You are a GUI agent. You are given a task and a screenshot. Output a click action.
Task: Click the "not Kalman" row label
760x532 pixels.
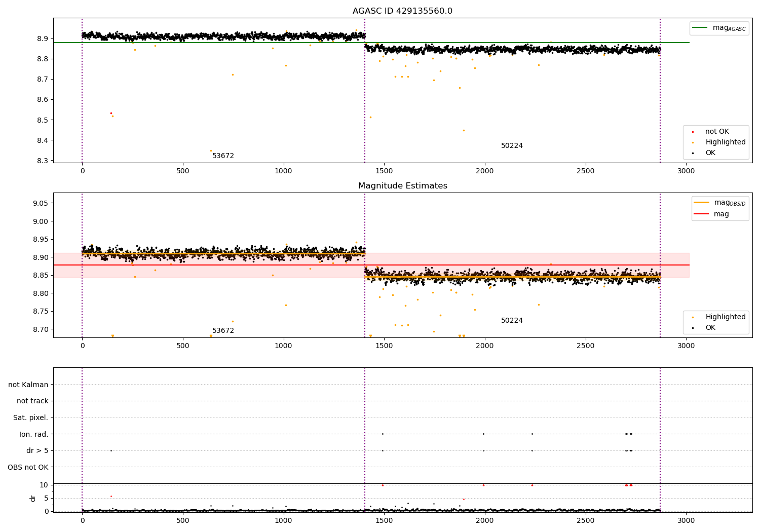pos(28,385)
